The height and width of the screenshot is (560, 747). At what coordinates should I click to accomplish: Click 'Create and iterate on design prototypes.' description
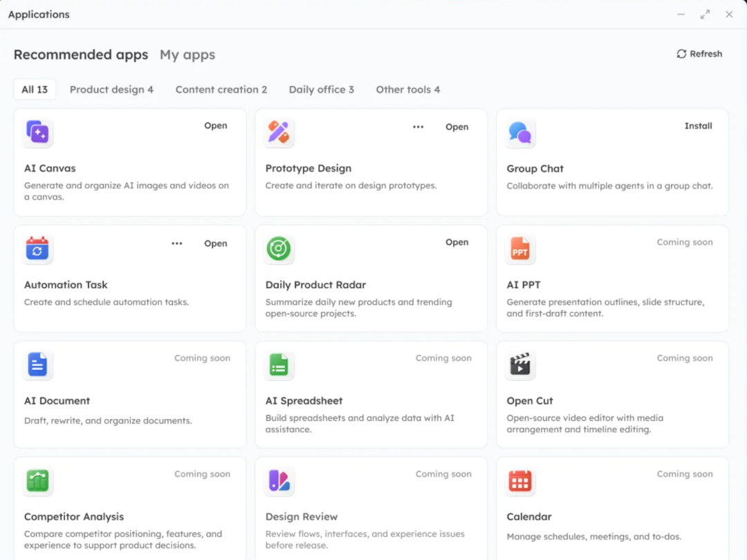pos(351,186)
